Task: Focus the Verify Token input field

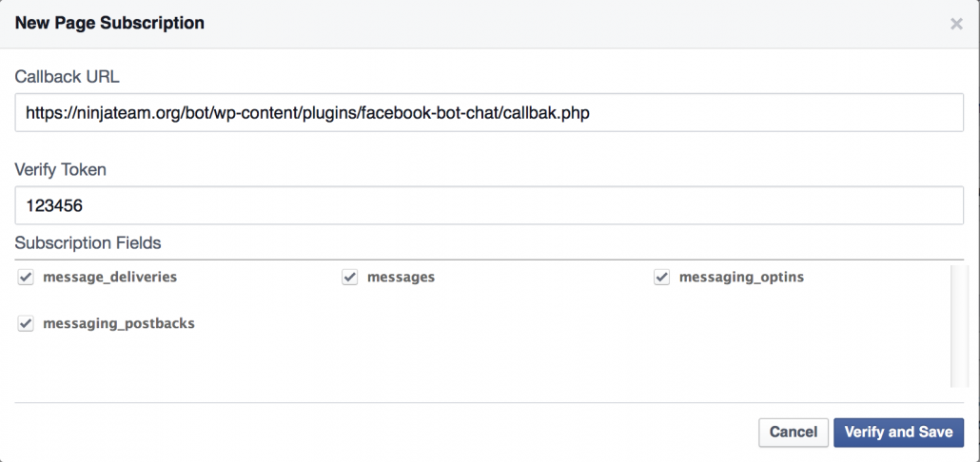Action: click(489, 204)
